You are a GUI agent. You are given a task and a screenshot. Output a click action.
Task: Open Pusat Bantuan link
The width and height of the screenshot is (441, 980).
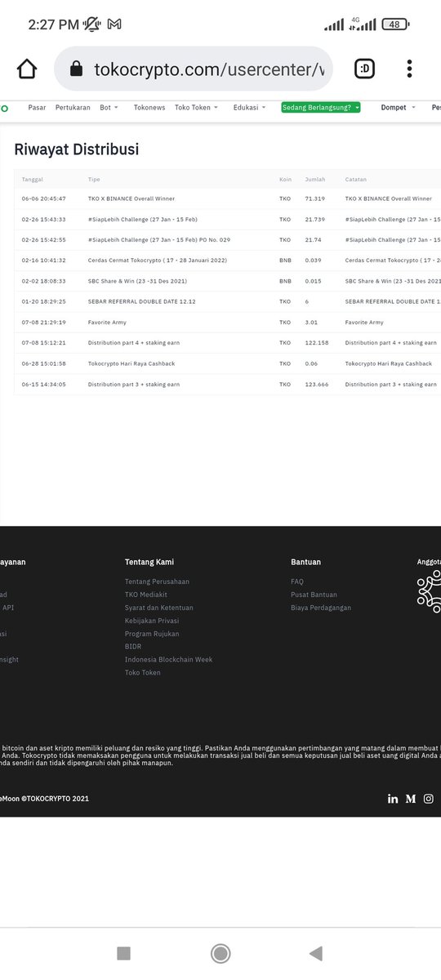(x=314, y=595)
